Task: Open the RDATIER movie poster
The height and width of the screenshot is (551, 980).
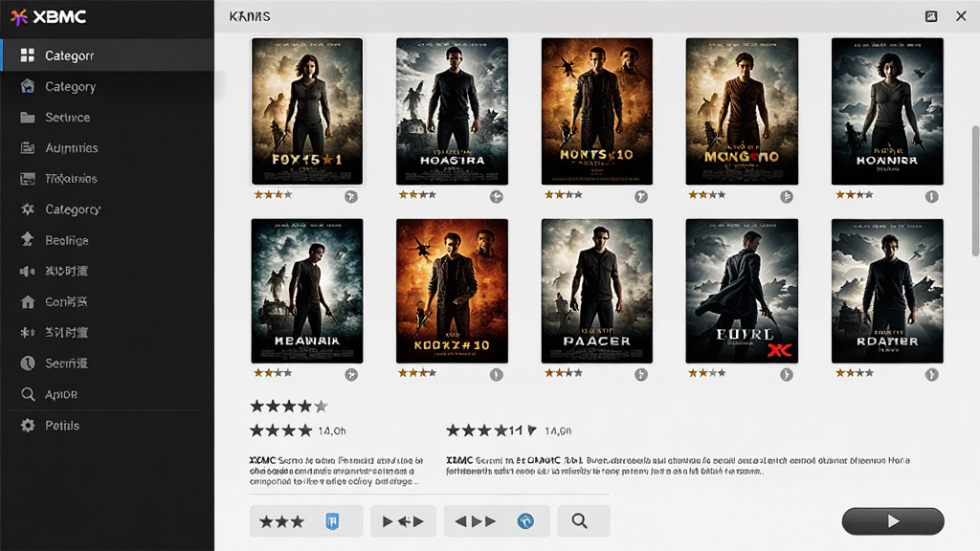Action: pos(887,291)
